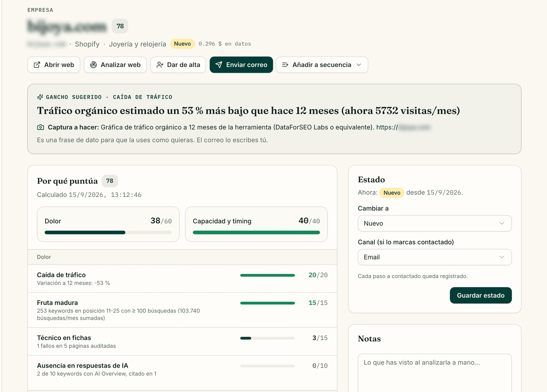Select the Ausencia en respuestas de IA title
Image resolution: width=547 pixels, height=392 pixels.
pos(82,366)
